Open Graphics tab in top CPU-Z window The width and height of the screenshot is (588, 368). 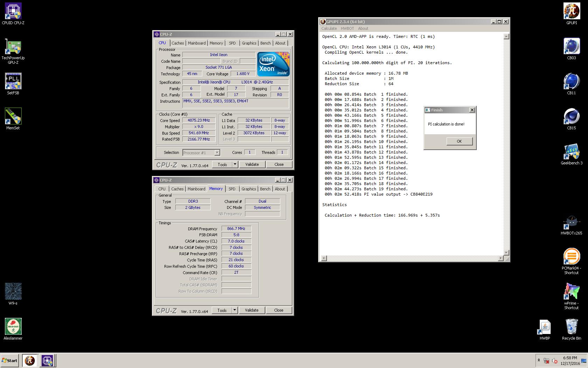pyautogui.click(x=249, y=43)
